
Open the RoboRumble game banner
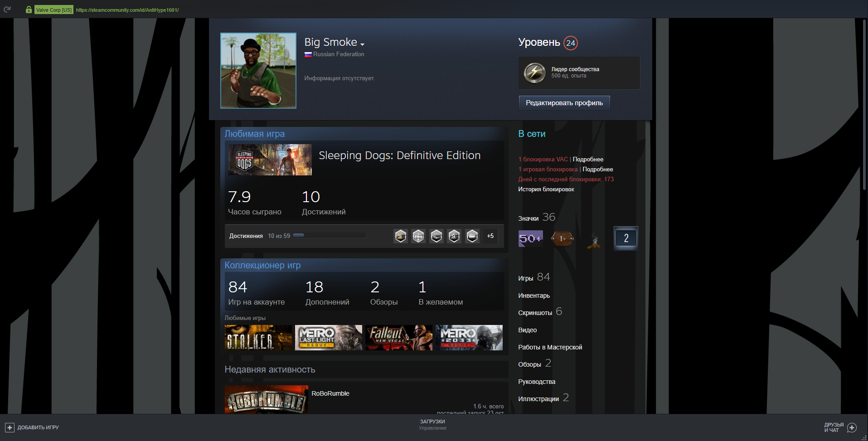267,399
